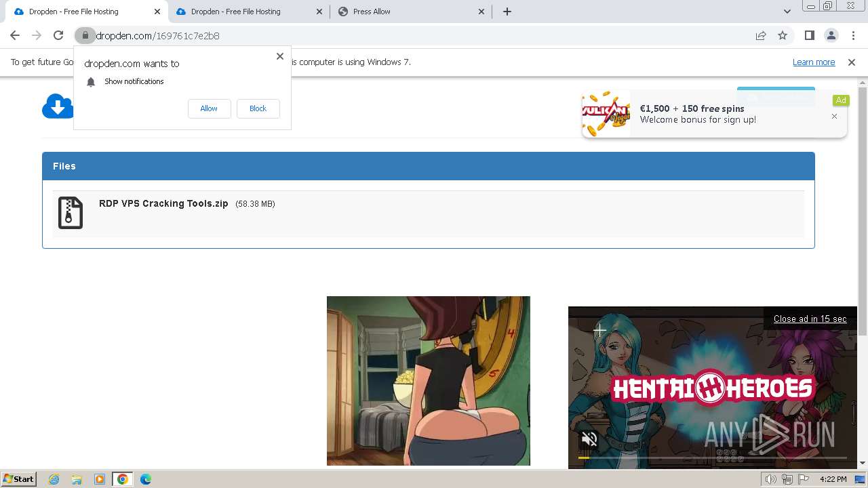Close the notification permission popup

pyautogui.click(x=279, y=56)
